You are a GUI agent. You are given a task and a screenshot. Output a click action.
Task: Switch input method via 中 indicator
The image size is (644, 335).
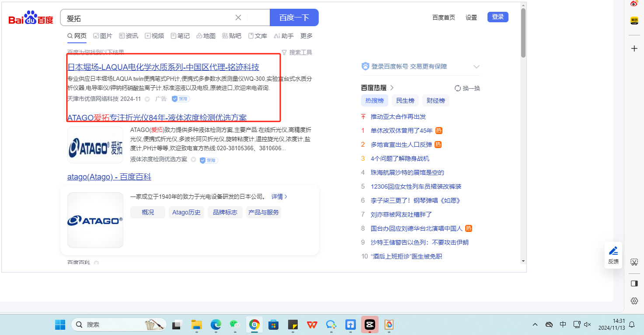pyautogui.click(x=563, y=325)
